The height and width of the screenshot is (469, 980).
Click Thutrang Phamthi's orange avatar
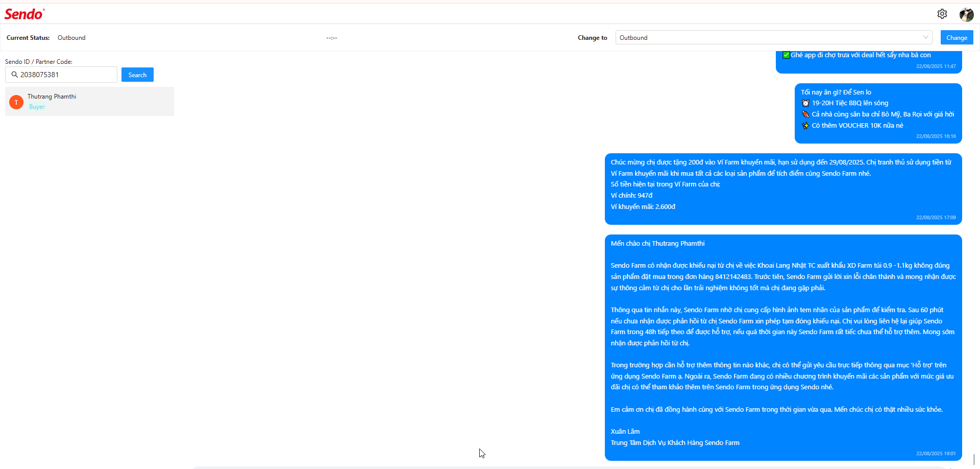coord(16,102)
